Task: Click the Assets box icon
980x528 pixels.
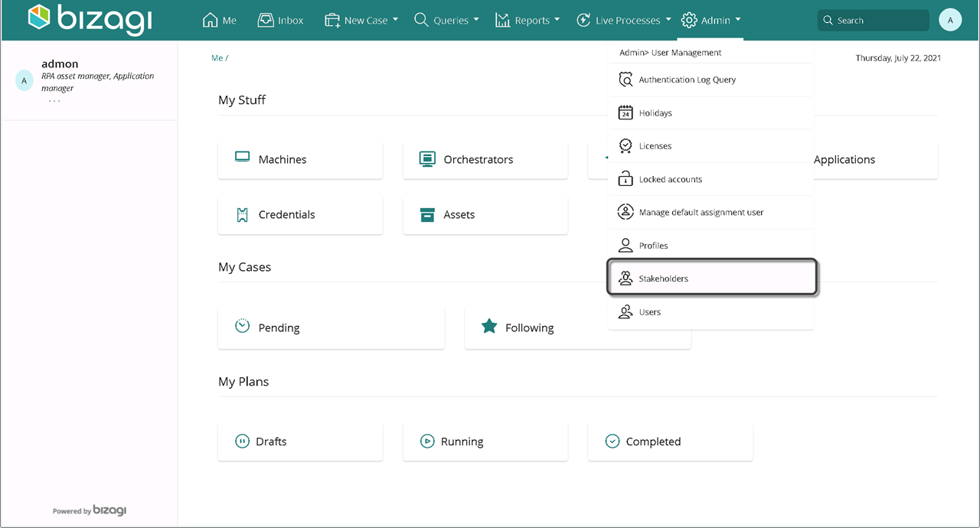Action: tap(427, 214)
